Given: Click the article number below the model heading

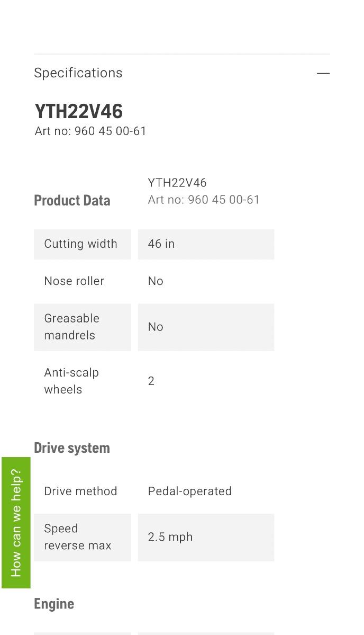Looking at the screenshot, I should click(90, 131).
